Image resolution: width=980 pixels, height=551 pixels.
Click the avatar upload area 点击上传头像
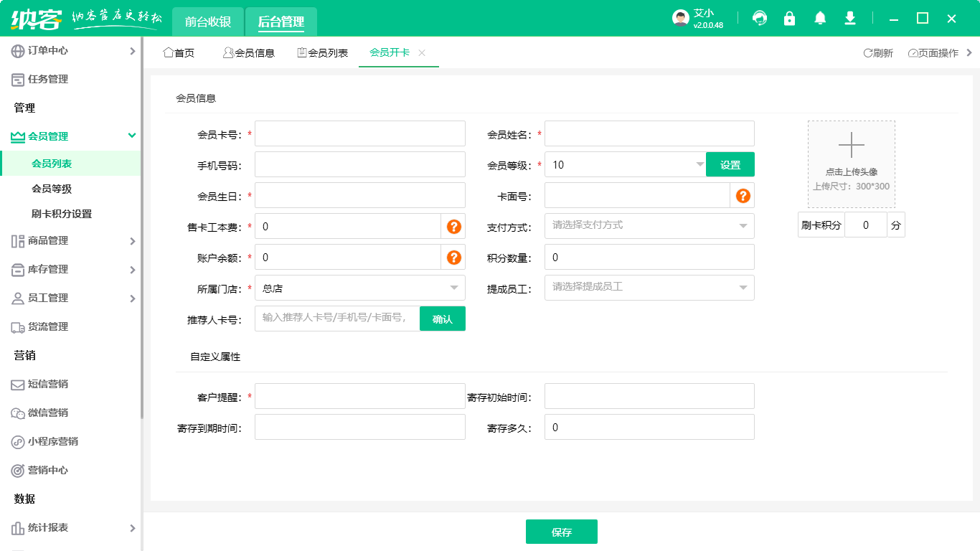pyautogui.click(x=851, y=164)
